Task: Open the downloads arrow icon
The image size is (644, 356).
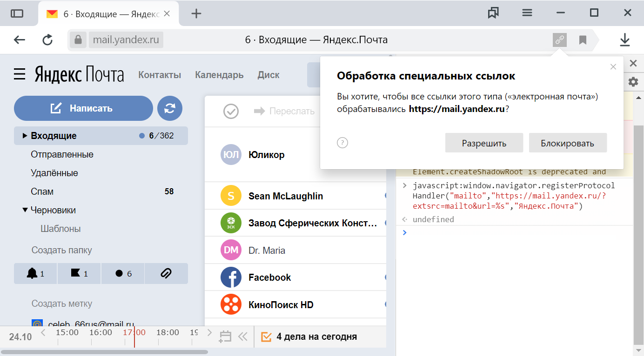Action: (624, 40)
